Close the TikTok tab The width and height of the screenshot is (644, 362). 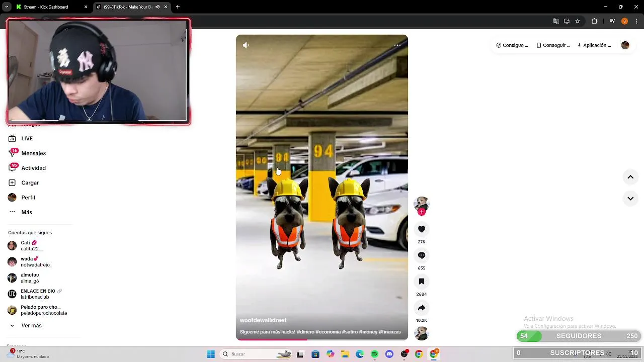point(166,7)
